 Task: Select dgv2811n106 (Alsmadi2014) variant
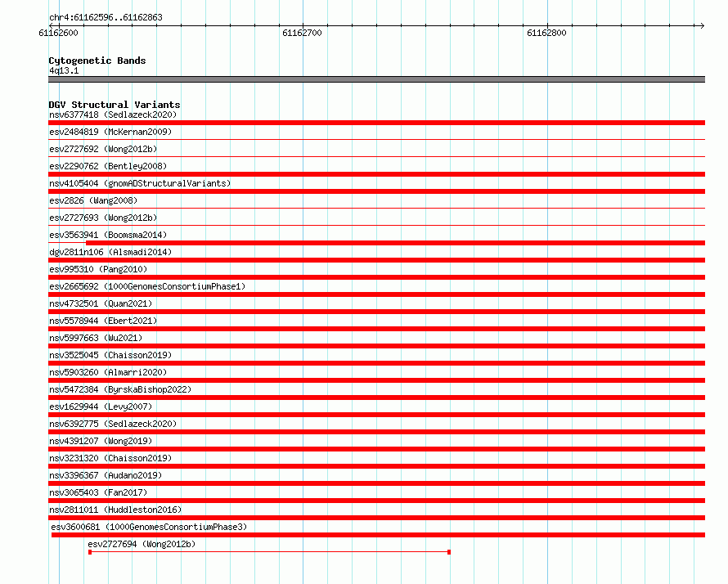tap(110, 252)
